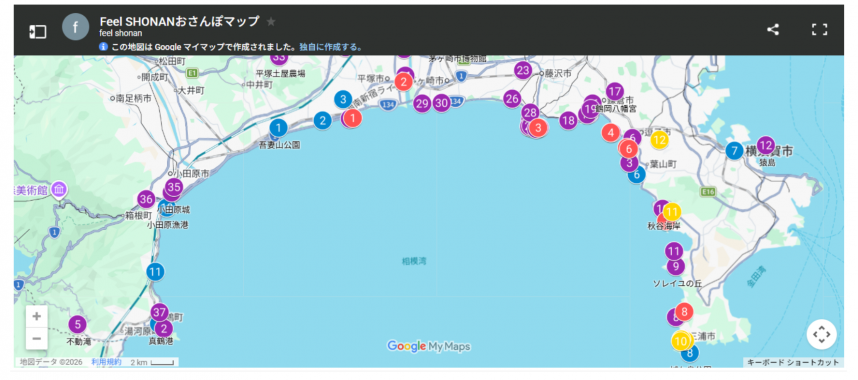Select yellow marker 11 at 秋谷海岸
This screenshot has width=858, height=380.
tap(672, 211)
